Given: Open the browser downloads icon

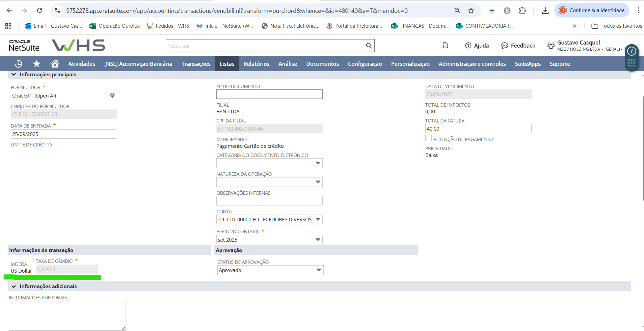Looking at the screenshot, I should tap(545, 10).
